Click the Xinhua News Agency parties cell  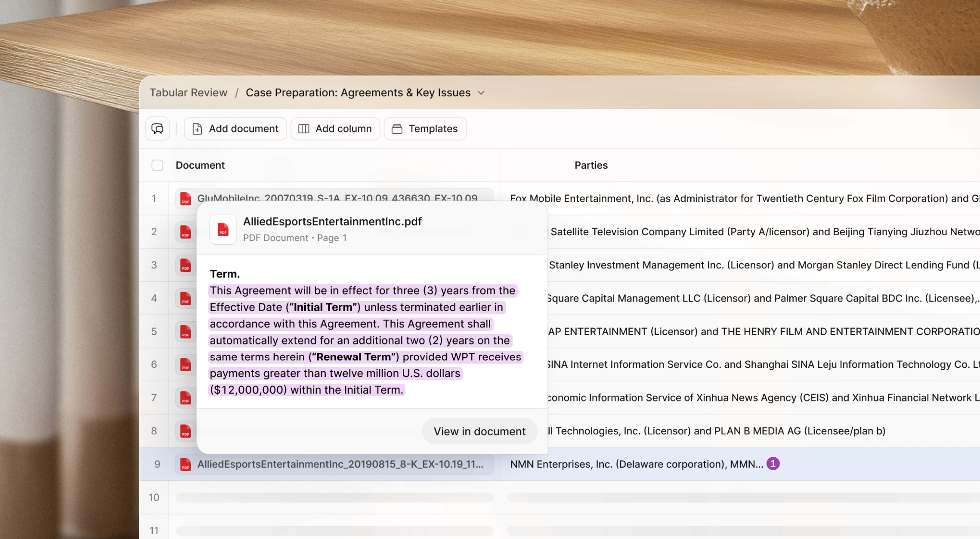tap(764, 398)
